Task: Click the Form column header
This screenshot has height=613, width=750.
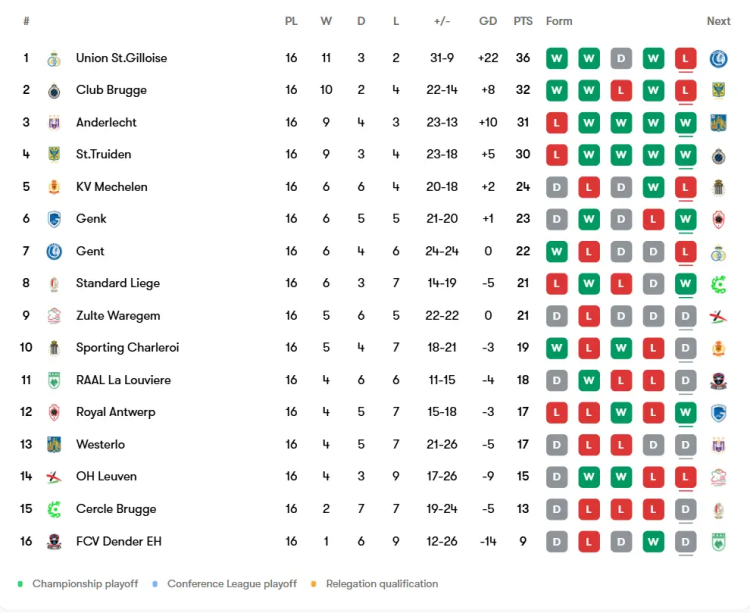Action: coord(559,21)
